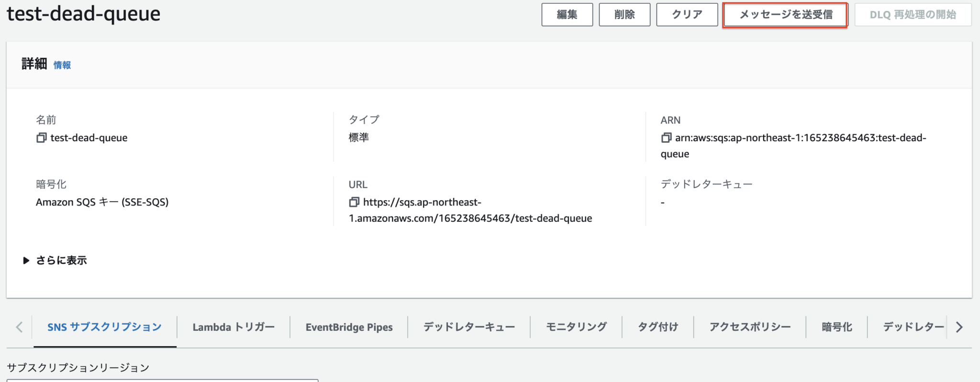
Task: Go to the モニタリング tab
Action: pos(576,327)
